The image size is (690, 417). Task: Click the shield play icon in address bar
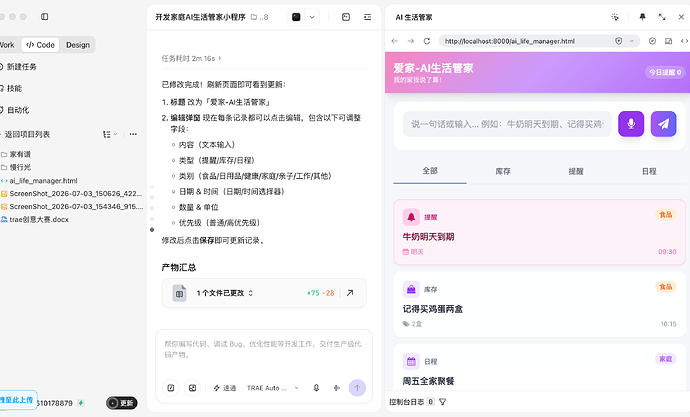[x=619, y=41]
